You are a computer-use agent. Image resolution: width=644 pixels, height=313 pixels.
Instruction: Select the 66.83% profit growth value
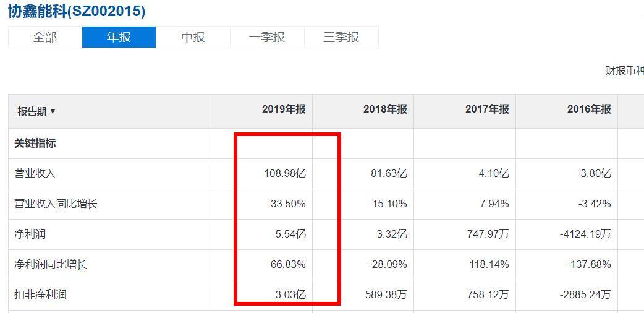[x=289, y=264]
